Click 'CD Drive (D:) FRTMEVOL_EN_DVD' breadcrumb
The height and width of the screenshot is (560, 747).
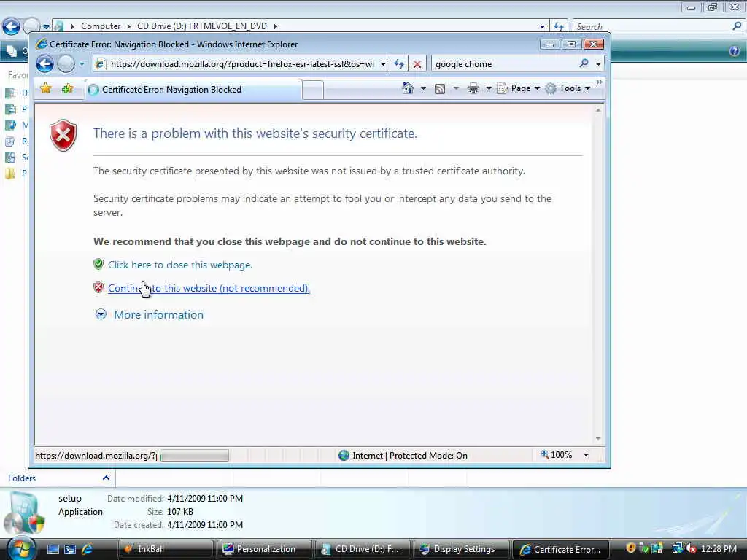point(202,26)
